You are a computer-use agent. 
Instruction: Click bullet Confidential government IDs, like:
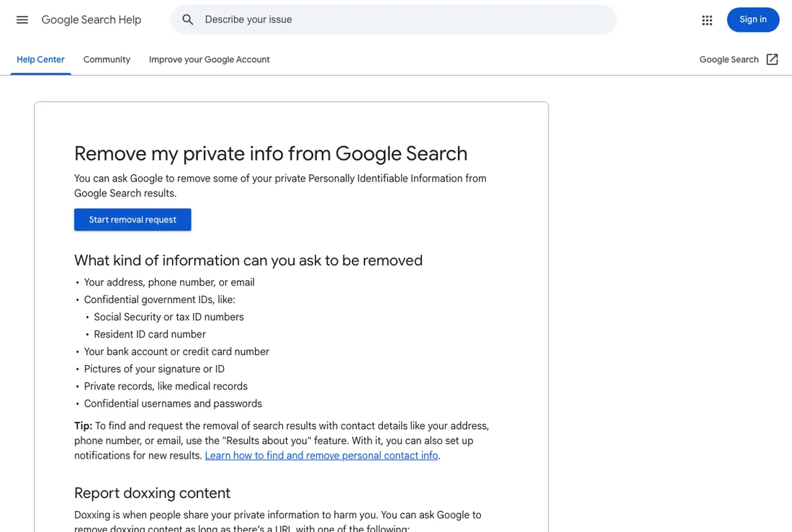click(160, 299)
